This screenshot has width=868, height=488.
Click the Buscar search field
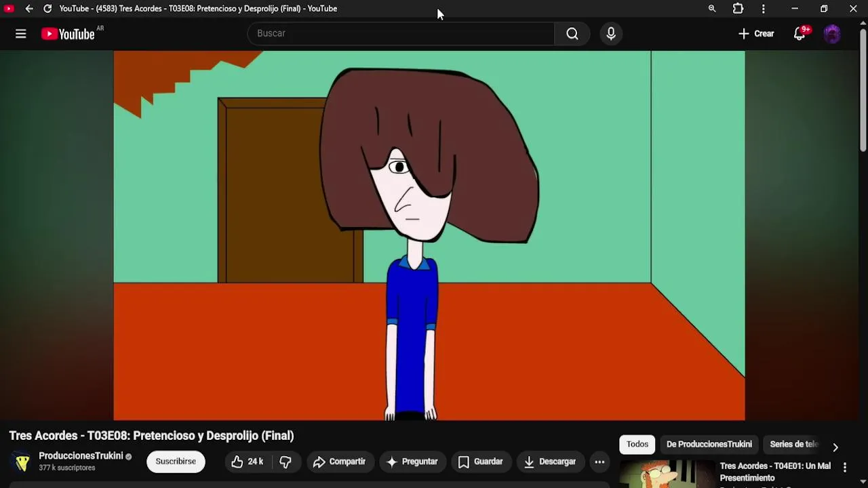click(x=401, y=33)
